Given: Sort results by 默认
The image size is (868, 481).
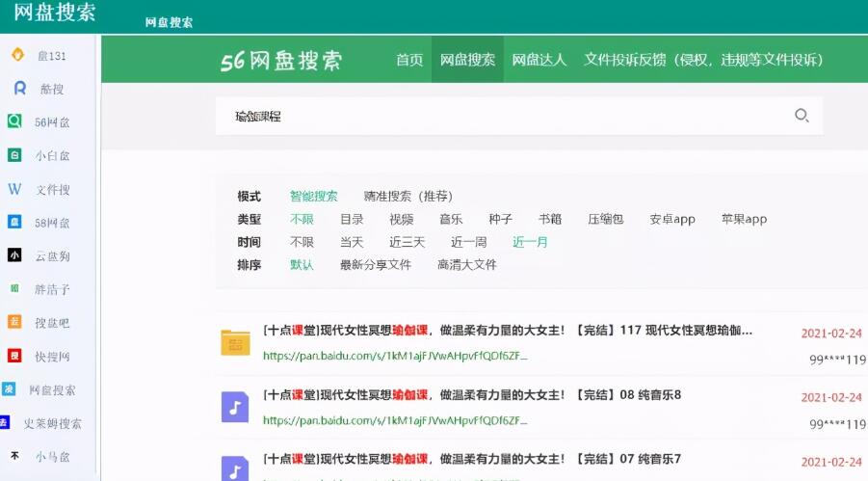Looking at the screenshot, I should coord(302,265).
